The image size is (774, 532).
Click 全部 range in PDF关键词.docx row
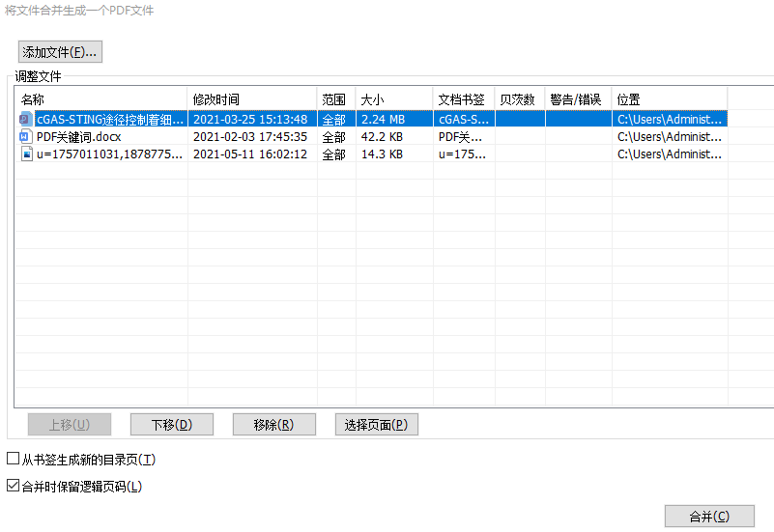pos(334,137)
